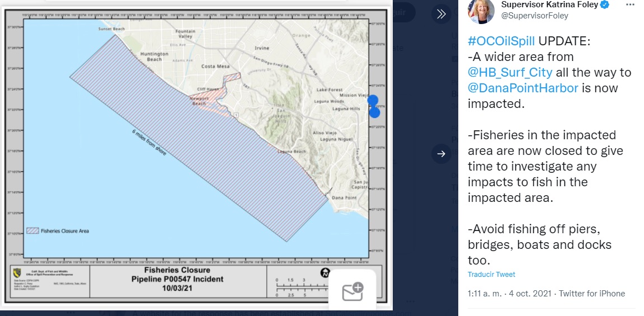
Task: Open new message envelope icon
Action: (352, 291)
